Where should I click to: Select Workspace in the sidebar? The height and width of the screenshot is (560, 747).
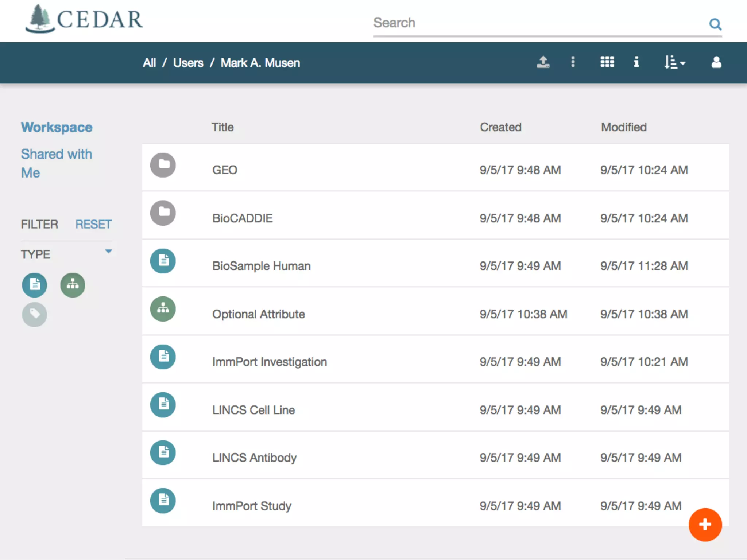[x=57, y=127]
